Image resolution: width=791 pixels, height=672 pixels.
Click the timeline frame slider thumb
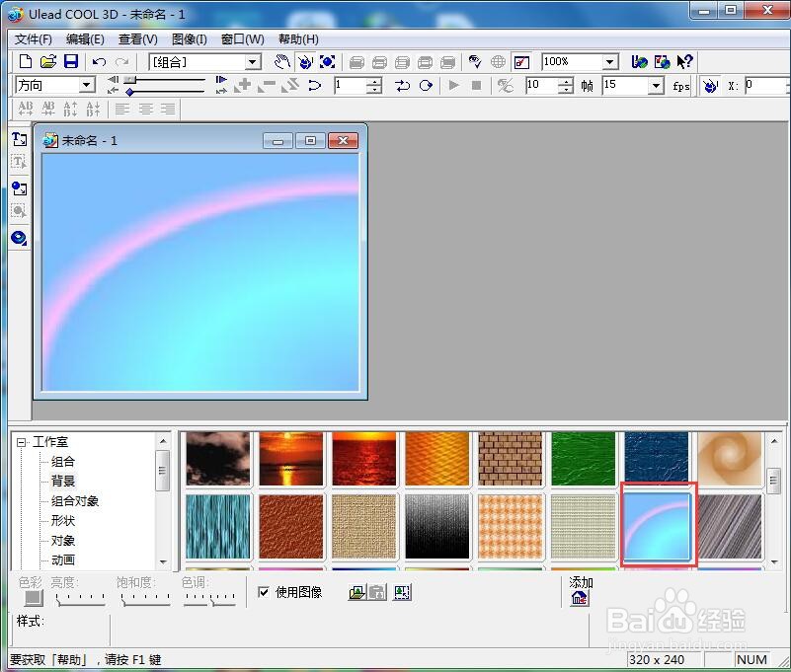130,79
